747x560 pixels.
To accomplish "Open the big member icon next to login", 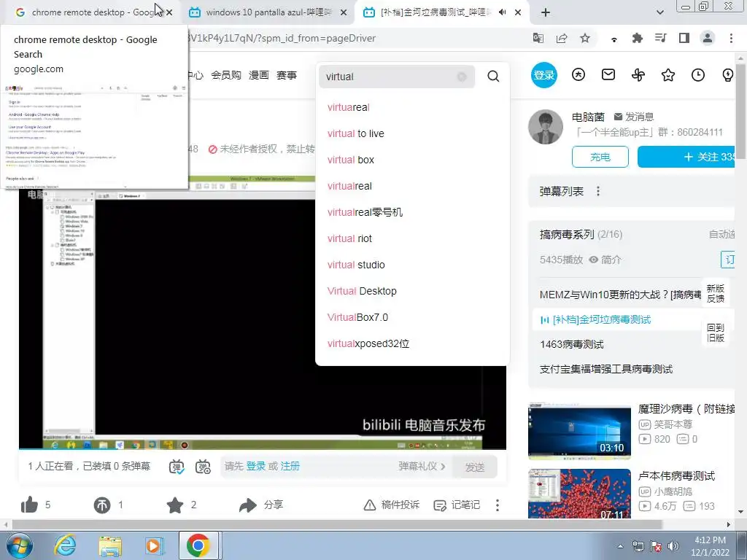I will coord(578,75).
